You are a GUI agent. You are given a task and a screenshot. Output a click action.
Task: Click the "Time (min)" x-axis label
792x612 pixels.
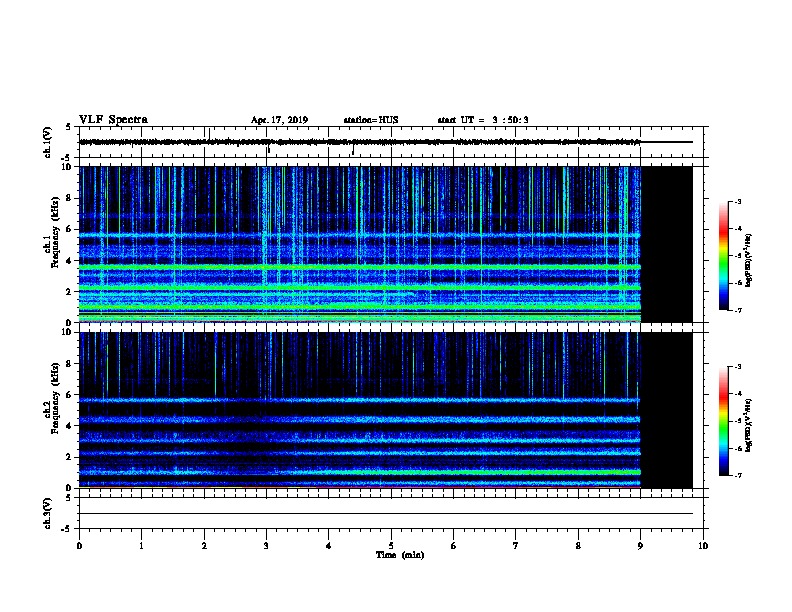pyautogui.click(x=400, y=555)
